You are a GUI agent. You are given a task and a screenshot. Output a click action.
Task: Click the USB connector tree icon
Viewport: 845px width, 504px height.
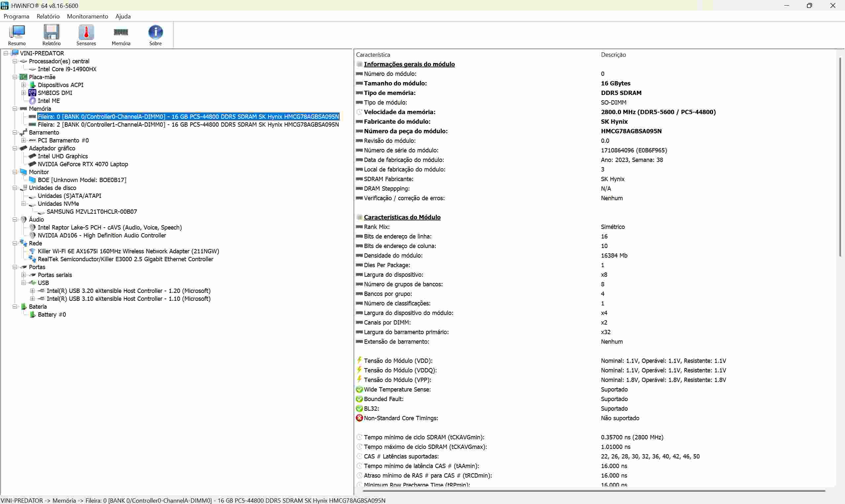[32, 283]
